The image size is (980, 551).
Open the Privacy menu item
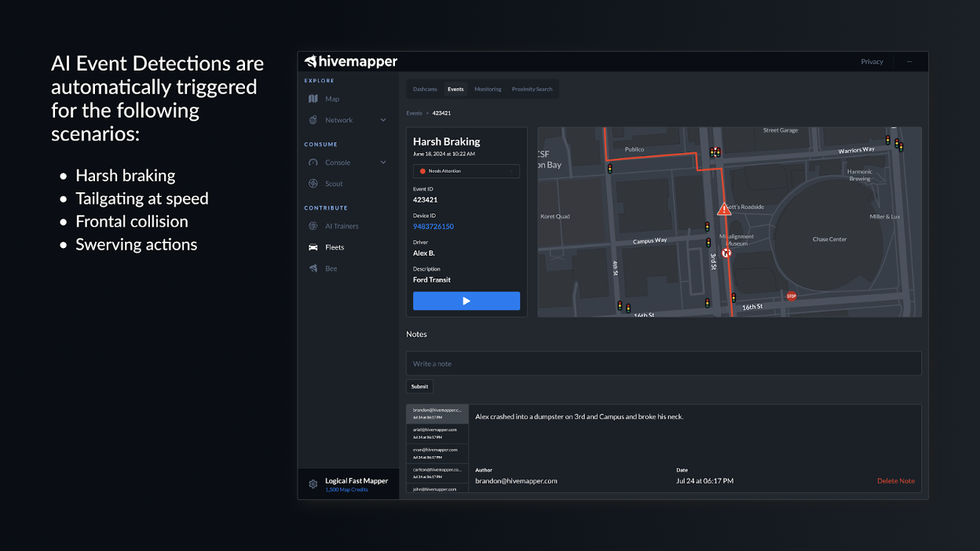coord(872,61)
